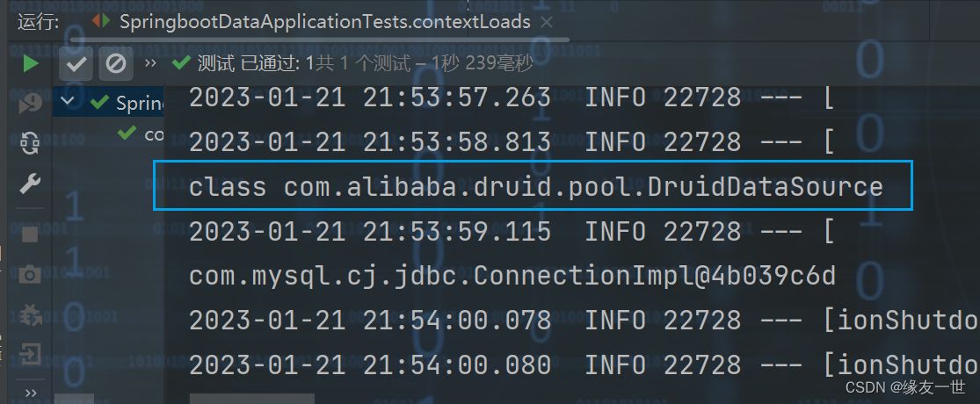Click the debug rerun icon in sidebar

[31, 103]
